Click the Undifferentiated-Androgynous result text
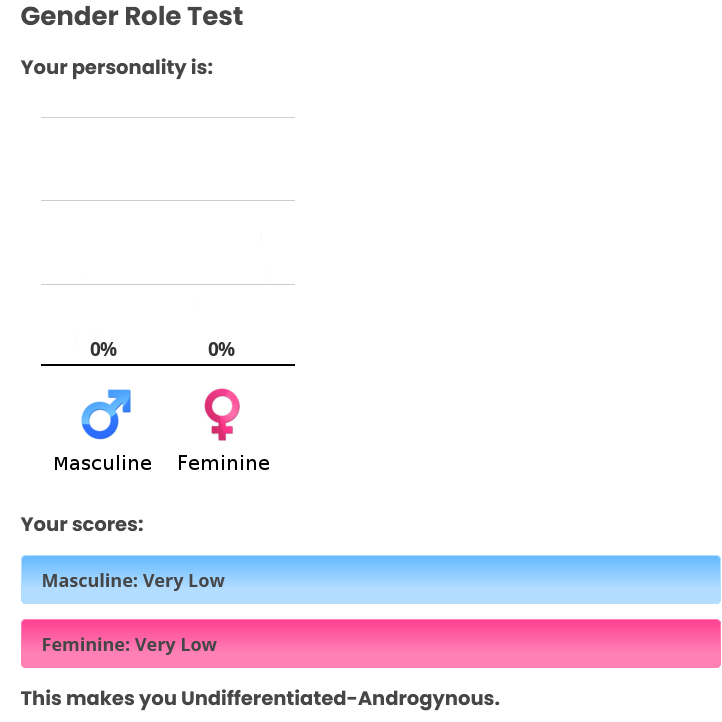This screenshot has width=722, height=722. click(x=340, y=698)
